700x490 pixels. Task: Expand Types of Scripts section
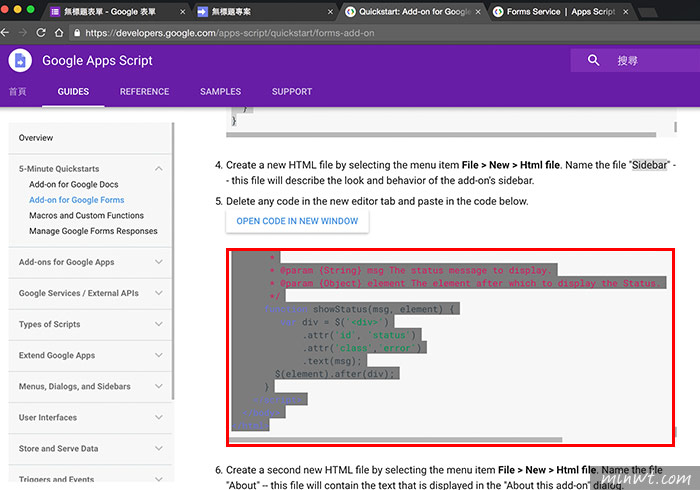click(x=158, y=324)
